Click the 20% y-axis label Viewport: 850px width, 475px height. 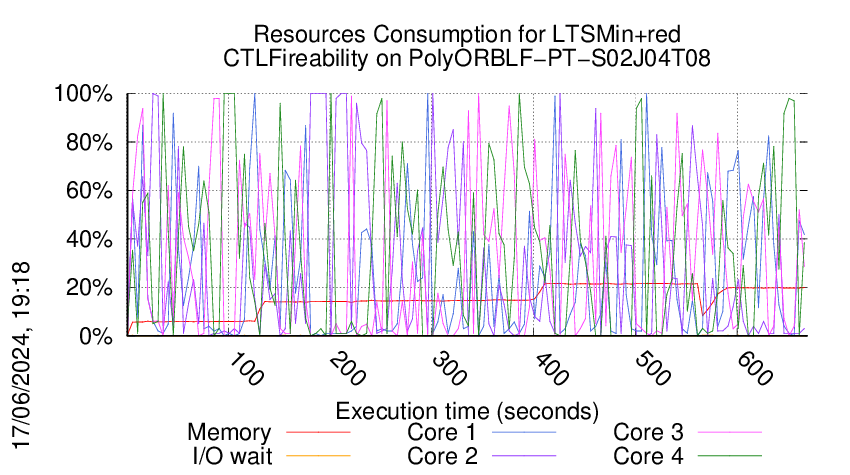click(89, 288)
